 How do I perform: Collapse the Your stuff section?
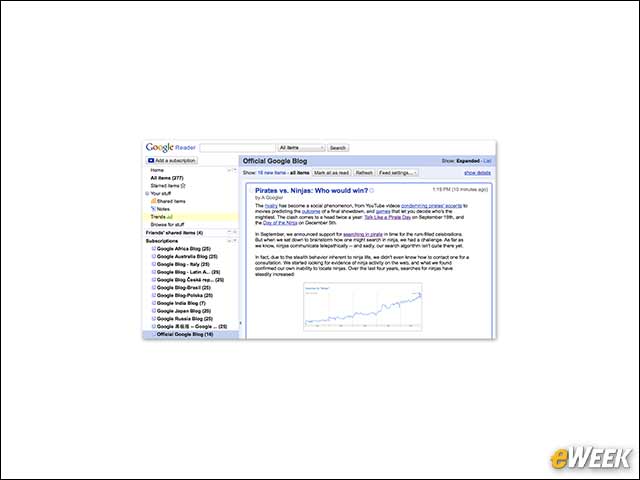[x=147, y=193]
